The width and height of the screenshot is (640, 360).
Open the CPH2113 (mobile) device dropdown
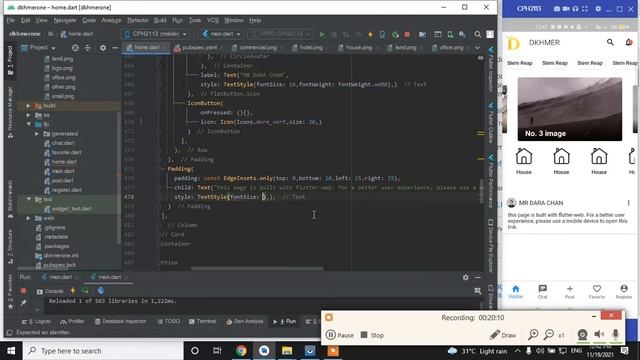(156, 34)
